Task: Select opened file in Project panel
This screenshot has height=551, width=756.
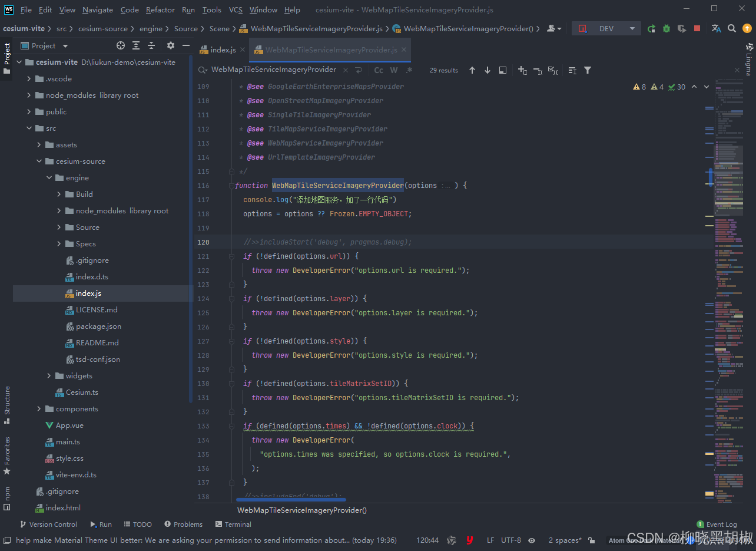Action: 121,45
